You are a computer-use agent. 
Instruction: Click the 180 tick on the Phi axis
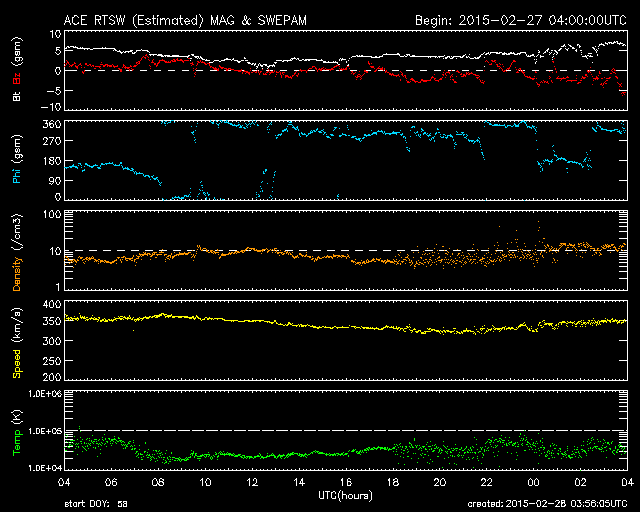click(x=52, y=161)
